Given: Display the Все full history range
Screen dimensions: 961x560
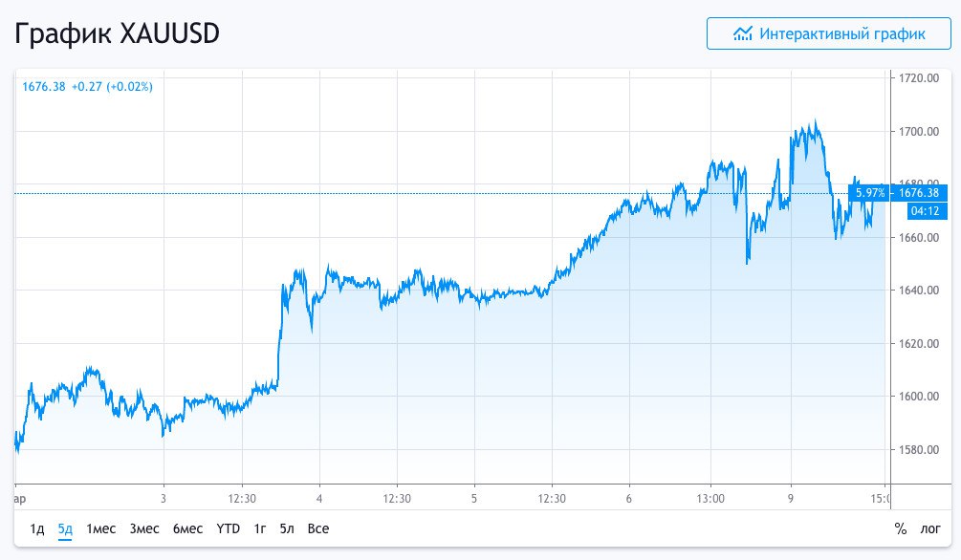Looking at the screenshot, I should (x=318, y=528).
